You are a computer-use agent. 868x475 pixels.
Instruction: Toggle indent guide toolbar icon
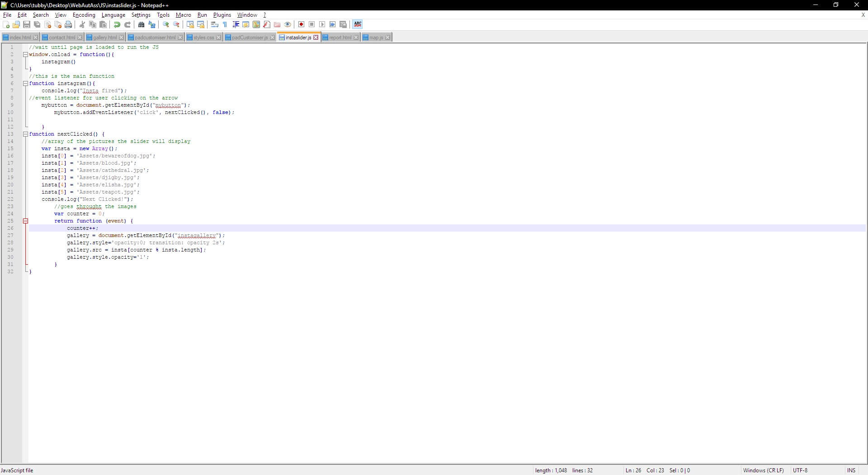tap(236, 24)
